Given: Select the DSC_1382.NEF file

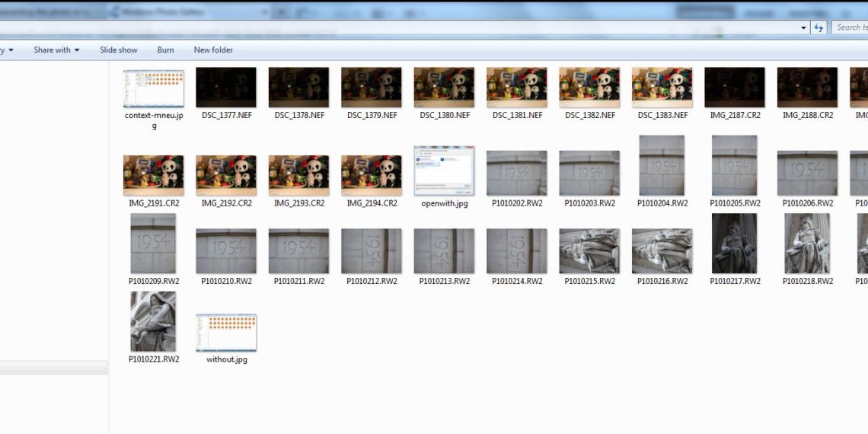Looking at the screenshot, I should [589, 88].
